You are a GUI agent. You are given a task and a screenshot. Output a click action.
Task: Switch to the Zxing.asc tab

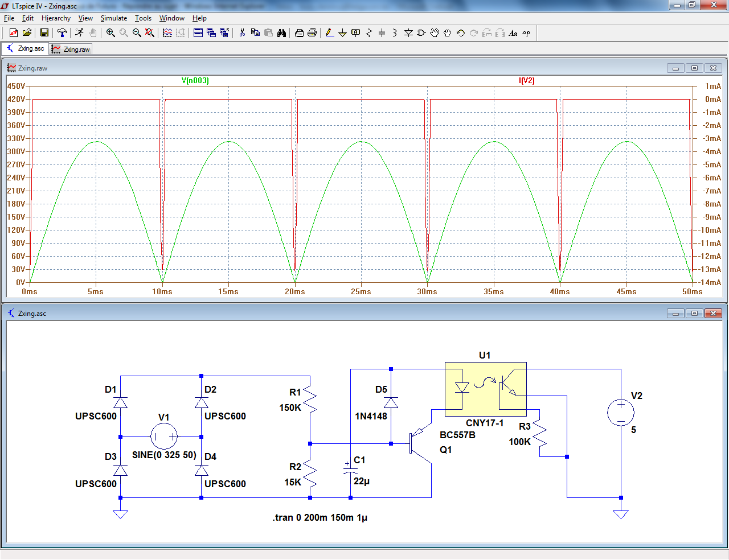pyautogui.click(x=25, y=48)
